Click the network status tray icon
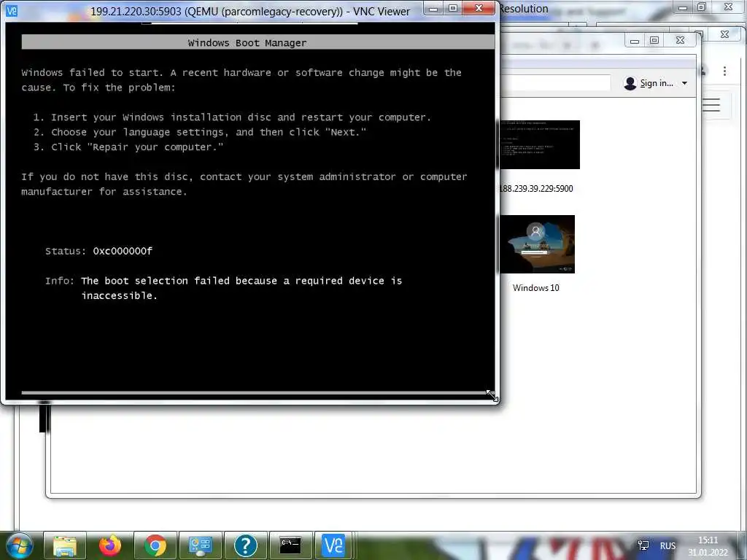 643,545
